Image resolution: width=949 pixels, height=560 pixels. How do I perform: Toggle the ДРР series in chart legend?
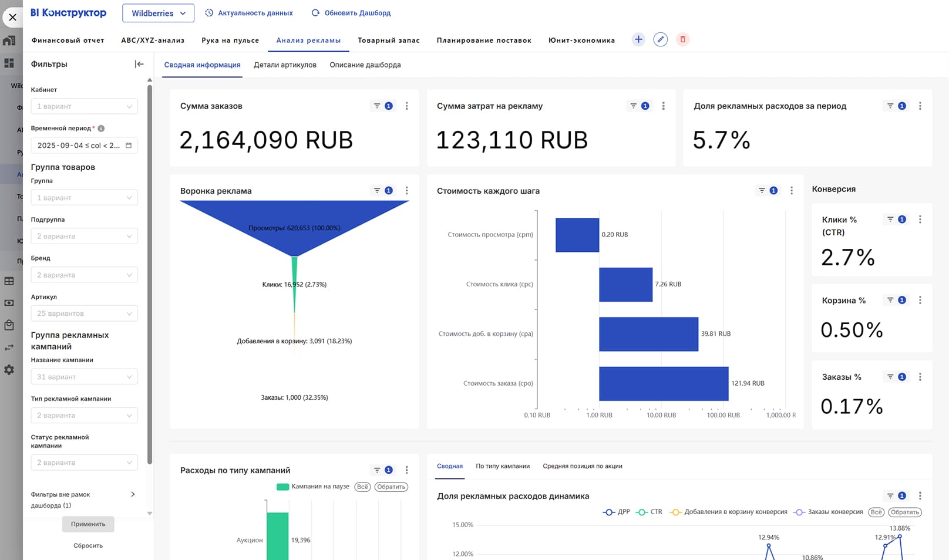pos(617,512)
